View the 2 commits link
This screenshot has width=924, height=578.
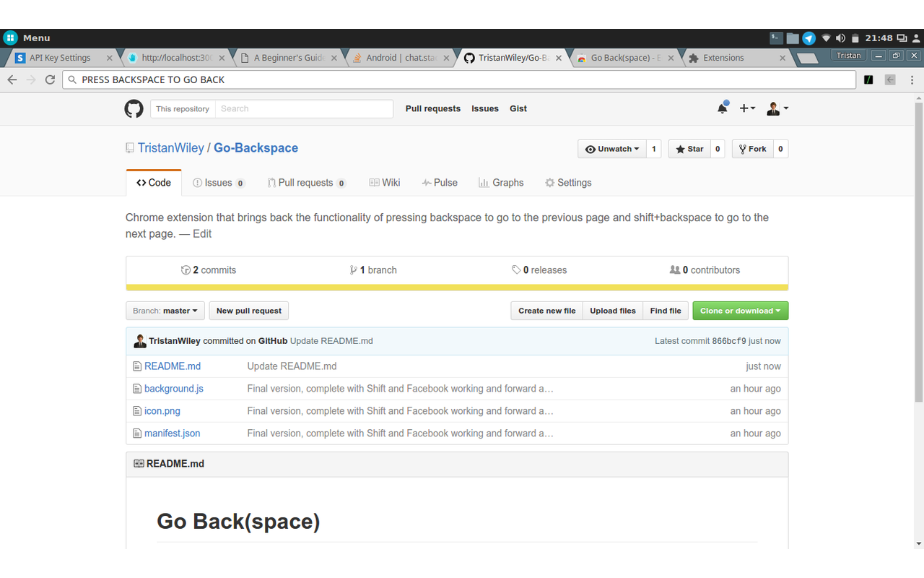(209, 270)
